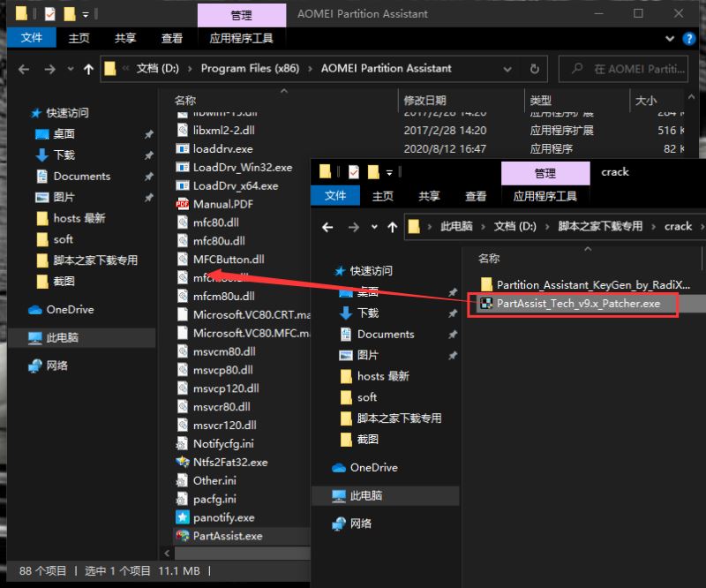
Task: Expand the ribbon in AOMEI window
Action: pyautogui.click(x=670, y=39)
